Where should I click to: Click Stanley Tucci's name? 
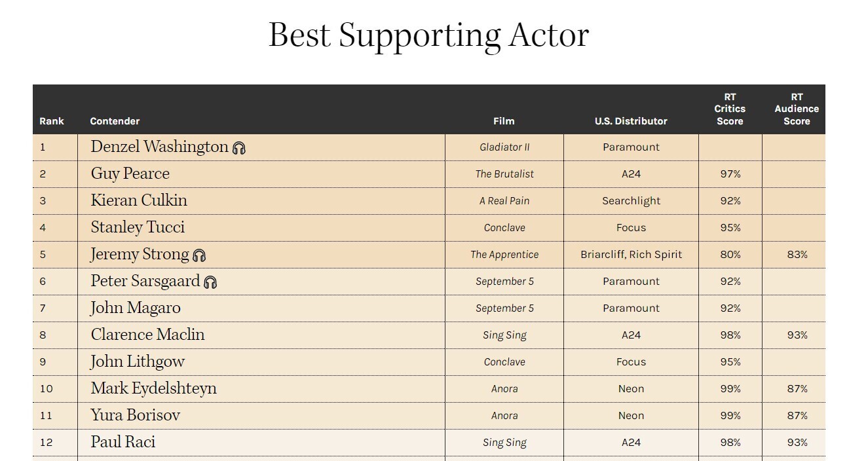pos(138,227)
